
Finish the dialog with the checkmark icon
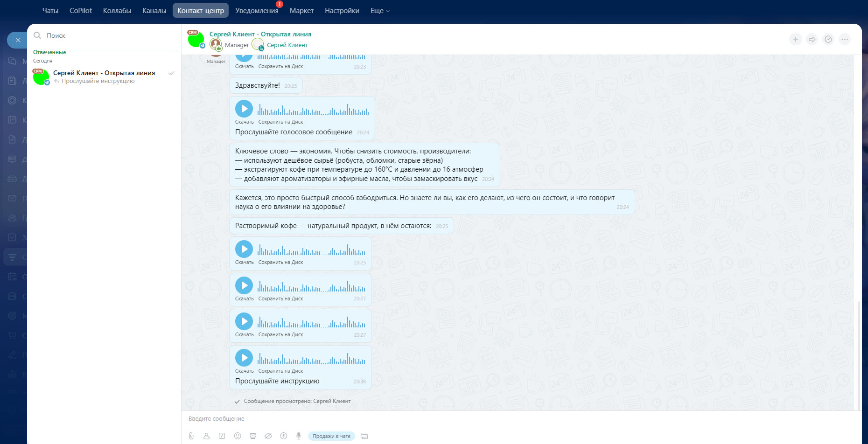(x=828, y=39)
